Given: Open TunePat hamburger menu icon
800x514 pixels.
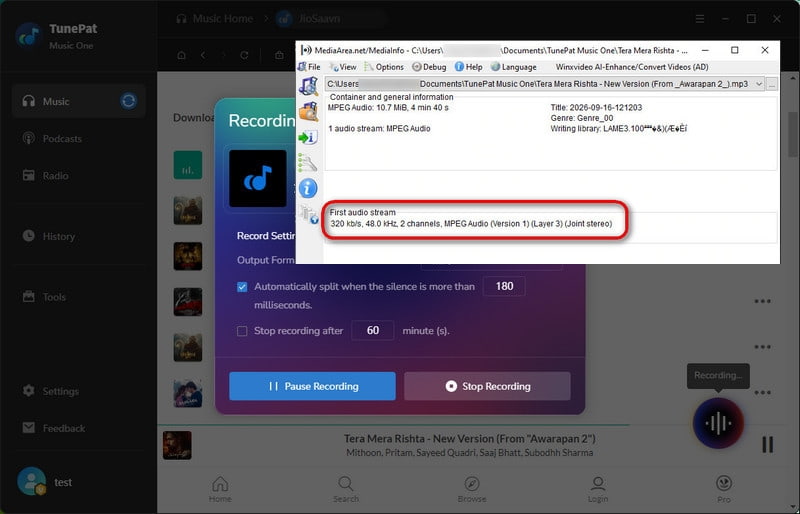Looking at the screenshot, I should point(700,19).
